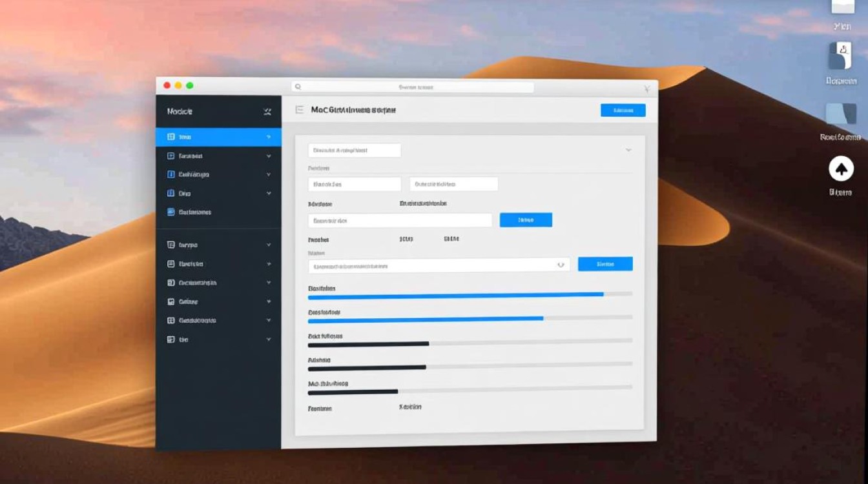The image size is (868, 484).
Task: Expand the highlighted sidebar item using its chevron
Action: (x=268, y=137)
